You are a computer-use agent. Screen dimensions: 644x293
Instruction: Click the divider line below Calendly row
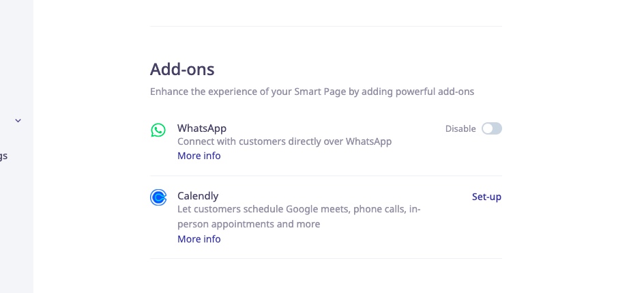point(326,259)
